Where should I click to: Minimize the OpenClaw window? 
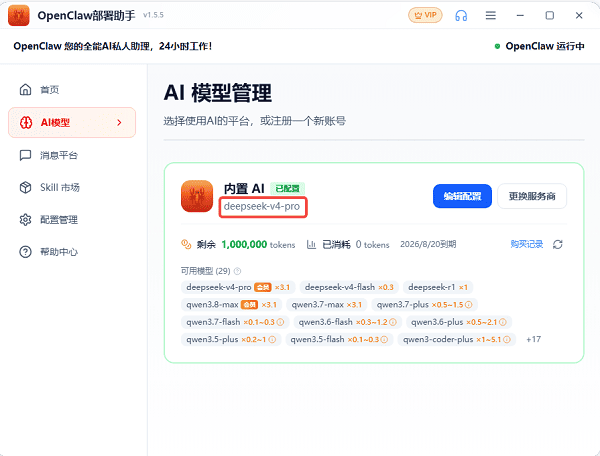pyautogui.click(x=520, y=15)
